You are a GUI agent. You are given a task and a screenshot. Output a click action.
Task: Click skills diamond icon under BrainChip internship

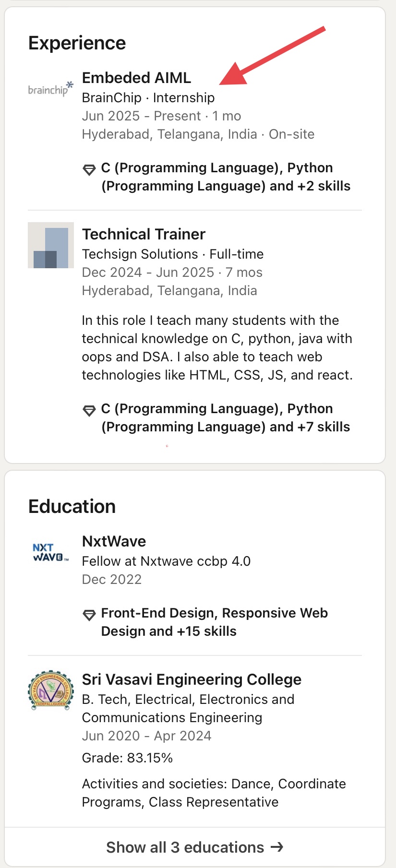click(89, 169)
